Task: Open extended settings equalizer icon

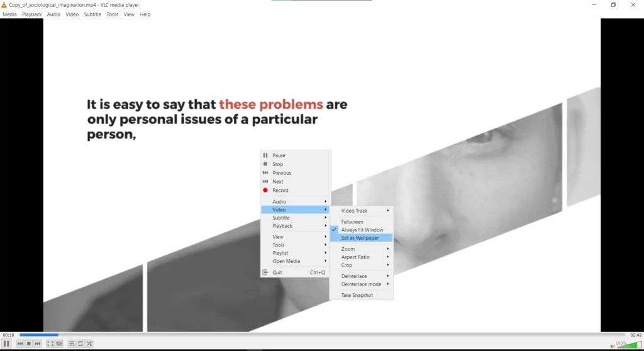Action: [x=59, y=343]
